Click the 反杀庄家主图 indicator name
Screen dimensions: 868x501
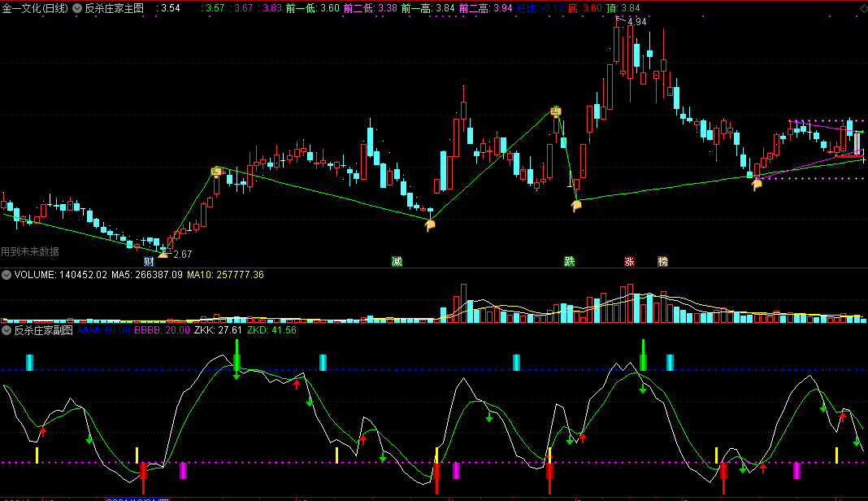114,8
